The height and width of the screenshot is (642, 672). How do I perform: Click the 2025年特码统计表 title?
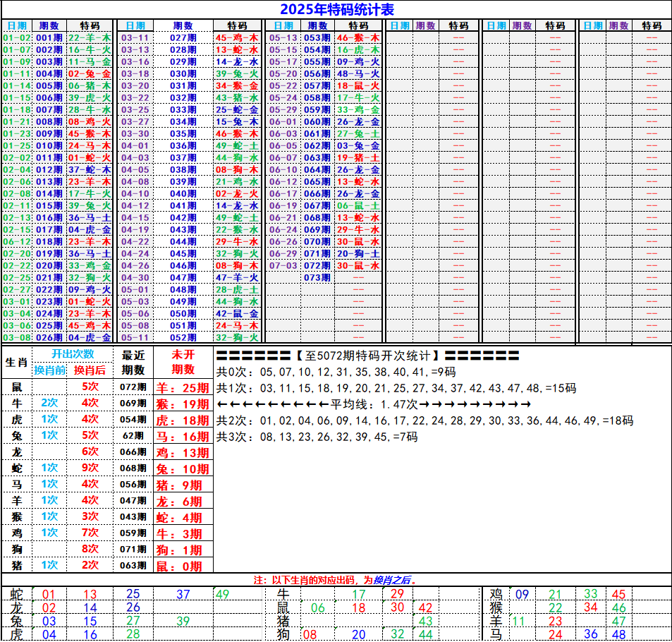[336, 9]
